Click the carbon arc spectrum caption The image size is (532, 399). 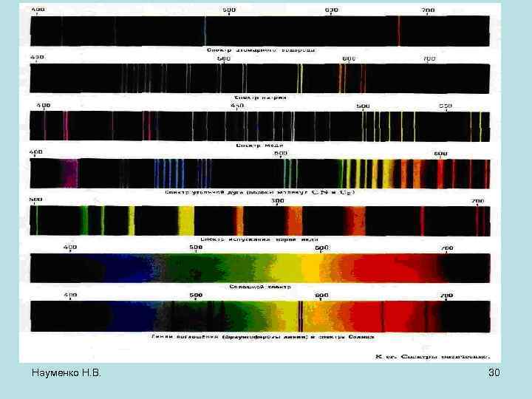[x=260, y=192]
